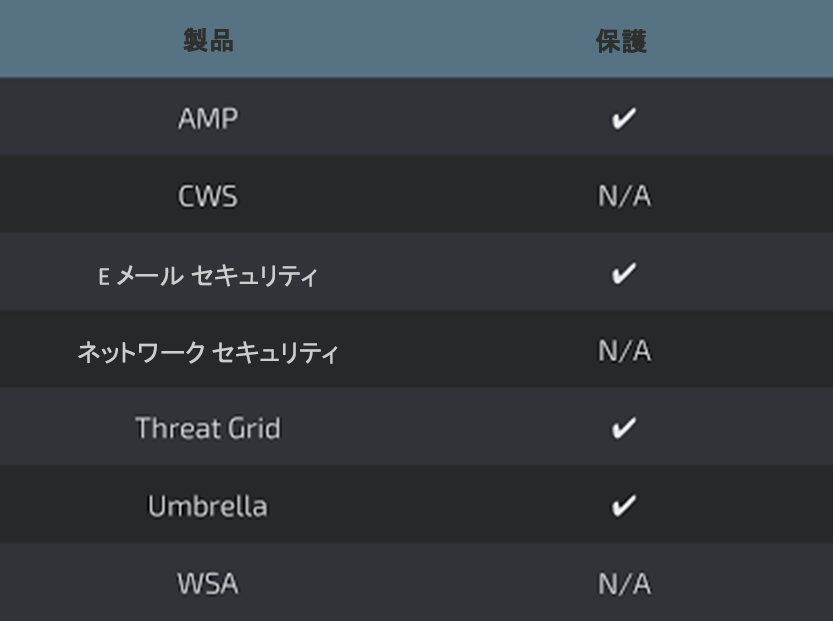This screenshot has width=833, height=621.
Task: Select the 製品 column header
Action: click(x=208, y=41)
